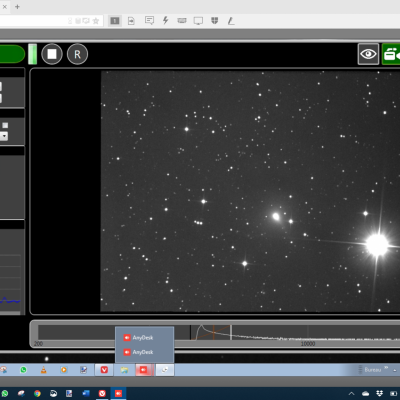Expand the Bureau toolbar chevron
The image size is (400, 400).
(386, 368)
